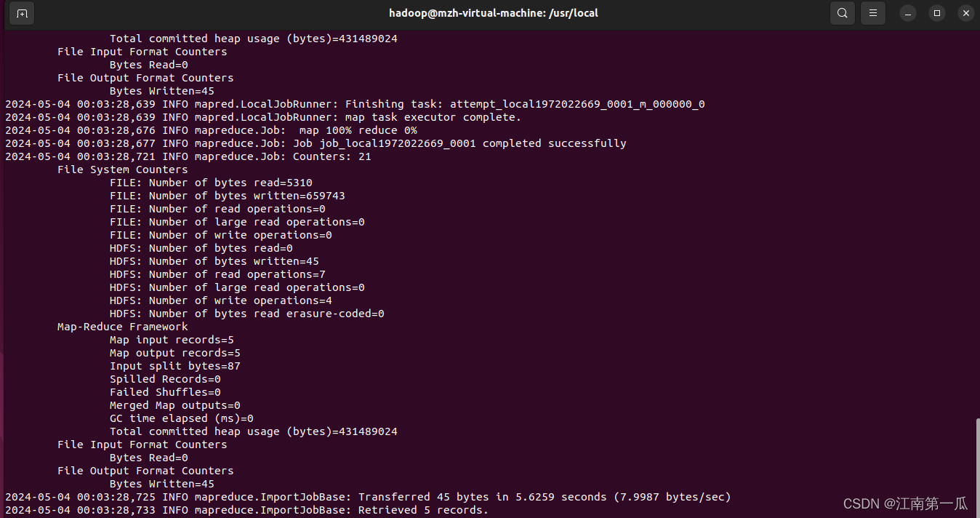
Task: Click the title bar showing /usr/local path
Action: [493, 12]
